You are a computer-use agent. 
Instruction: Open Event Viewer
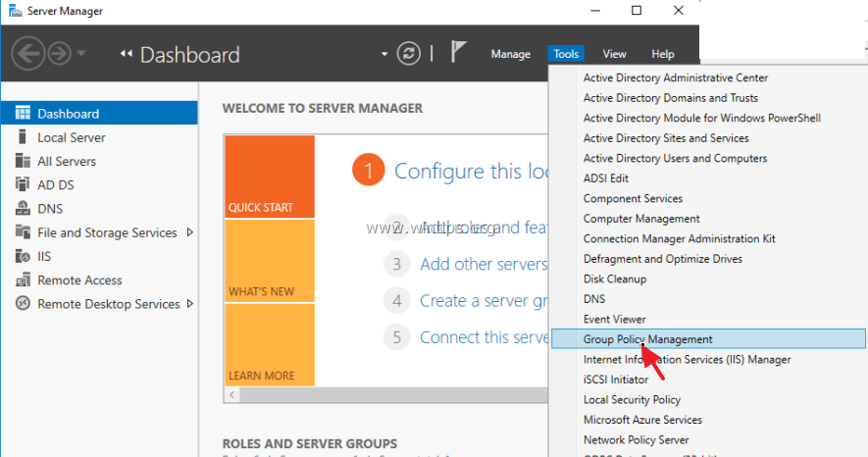tap(614, 320)
